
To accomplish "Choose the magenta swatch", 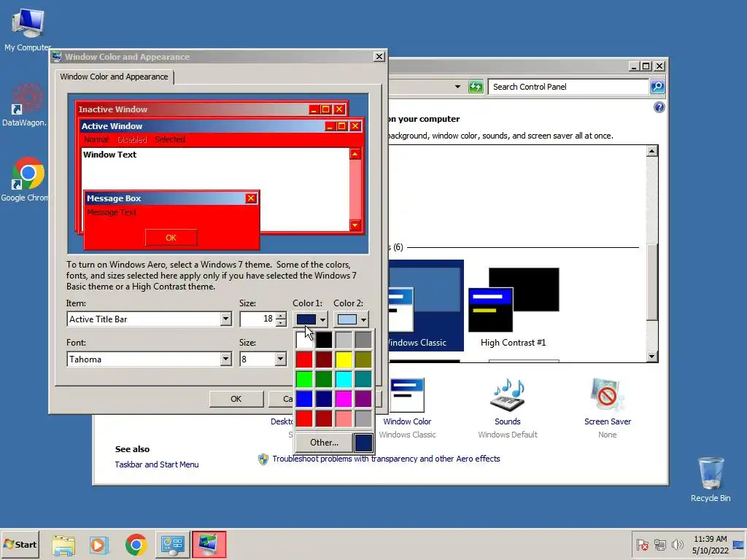I will click(344, 399).
